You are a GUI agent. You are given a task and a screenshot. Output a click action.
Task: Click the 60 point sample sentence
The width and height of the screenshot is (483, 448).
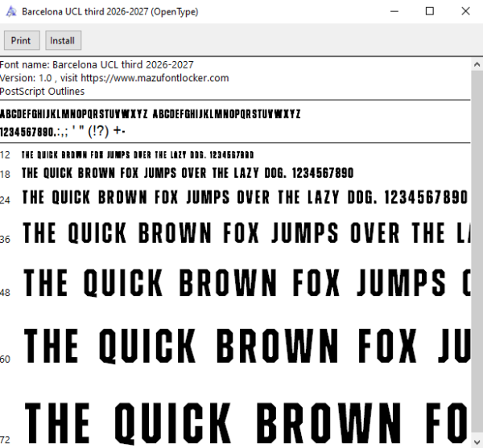pos(247,346)
